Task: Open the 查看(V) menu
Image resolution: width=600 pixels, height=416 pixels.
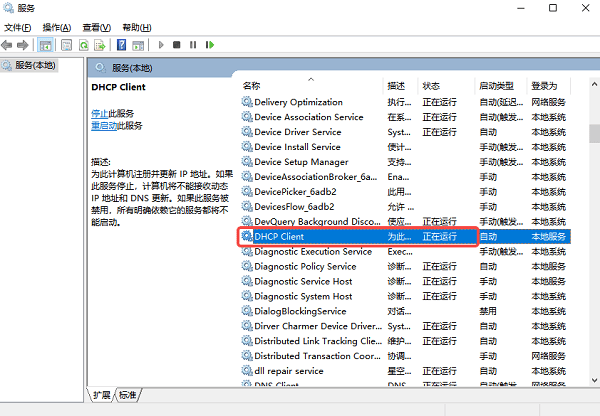Action: pyautogui.click(x=97, y=27)
